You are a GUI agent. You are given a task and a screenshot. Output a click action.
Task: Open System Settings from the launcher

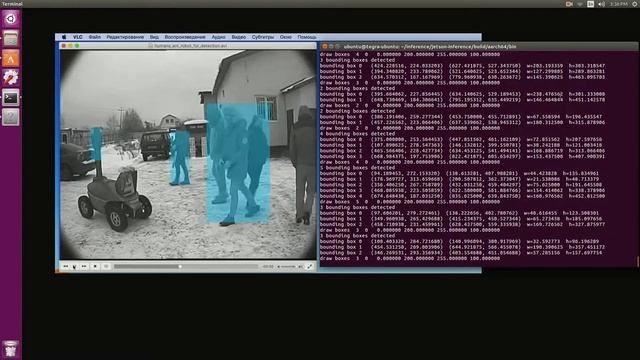[x=11, y=78]
